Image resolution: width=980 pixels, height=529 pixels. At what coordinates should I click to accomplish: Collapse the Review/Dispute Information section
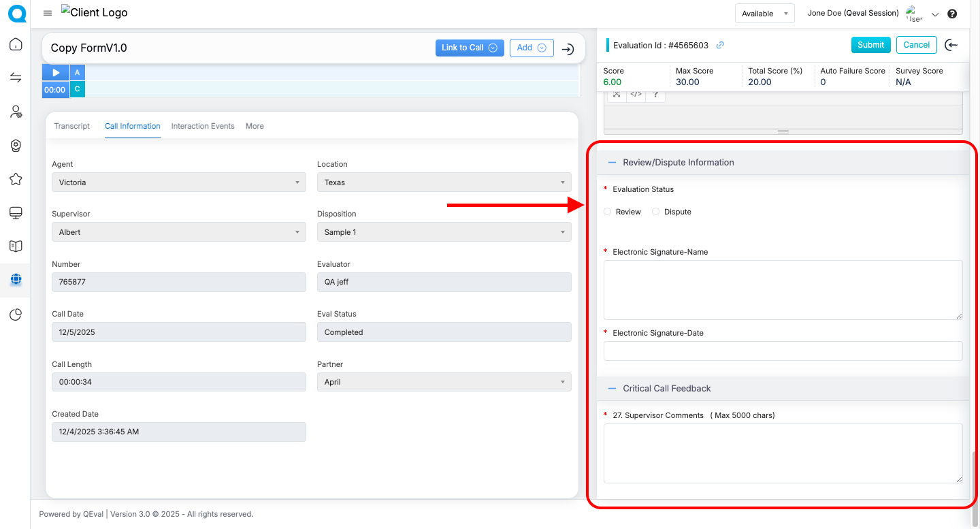(x=612, y=163)
